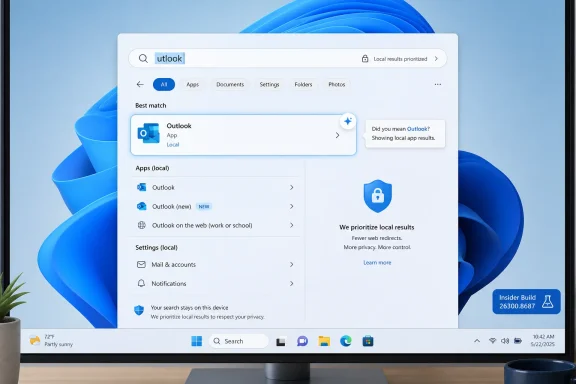Click the sparkle AI suggestion icon
The image size is (576, 384).
tap(348, 121)
